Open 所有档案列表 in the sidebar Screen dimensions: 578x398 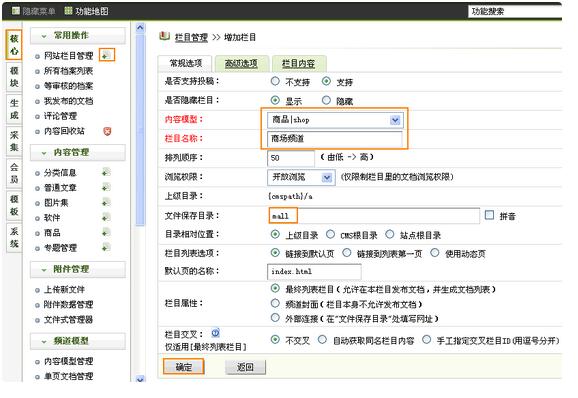coord(69,71)
